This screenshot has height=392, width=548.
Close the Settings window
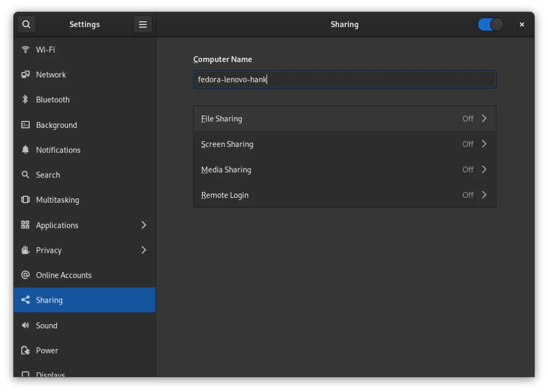pos(522,25)
